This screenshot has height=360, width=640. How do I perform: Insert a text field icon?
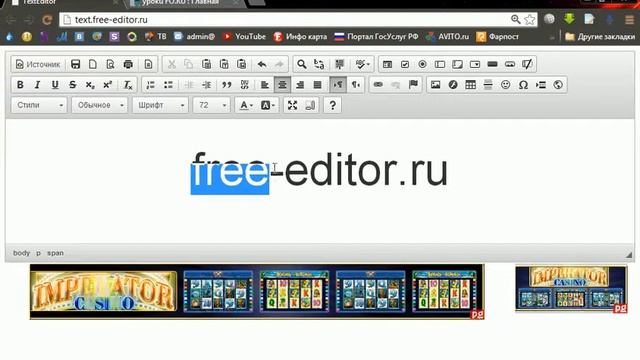[x=440, y=64]
